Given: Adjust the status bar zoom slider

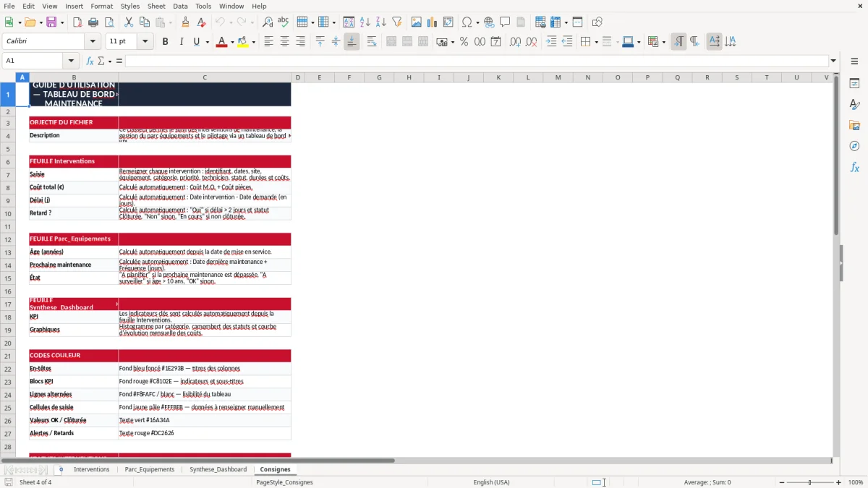Looking at the screenshot, I should tap(810, 482).
